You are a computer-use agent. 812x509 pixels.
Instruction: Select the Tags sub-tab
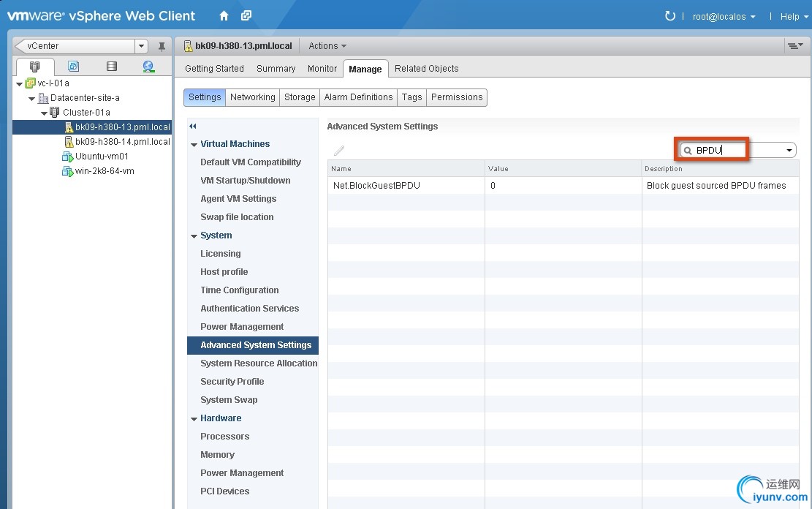coord(411,97)
